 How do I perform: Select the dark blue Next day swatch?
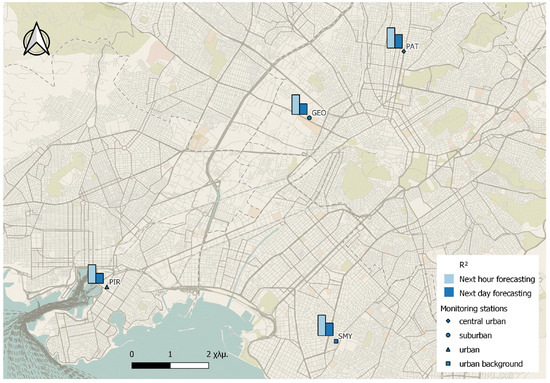(x=449, y=293)
